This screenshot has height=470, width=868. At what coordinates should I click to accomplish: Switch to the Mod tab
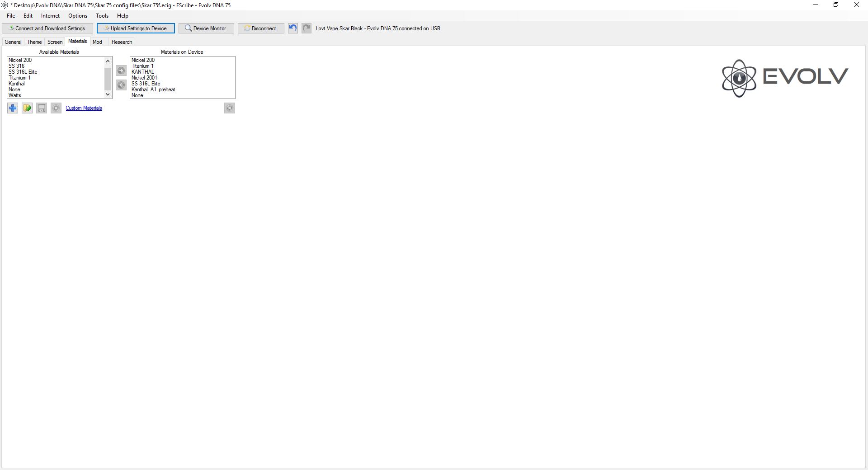[x=97, y=42]
